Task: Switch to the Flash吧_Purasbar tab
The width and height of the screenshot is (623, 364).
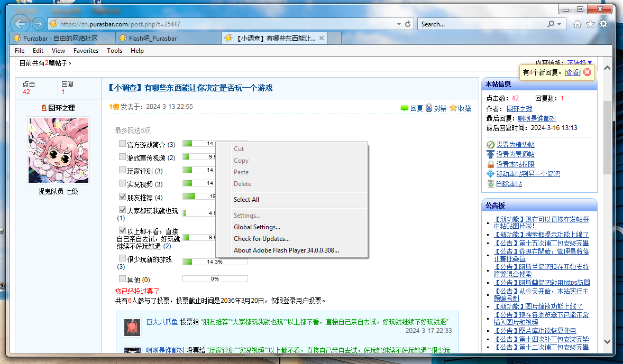Action: point(168,39)
